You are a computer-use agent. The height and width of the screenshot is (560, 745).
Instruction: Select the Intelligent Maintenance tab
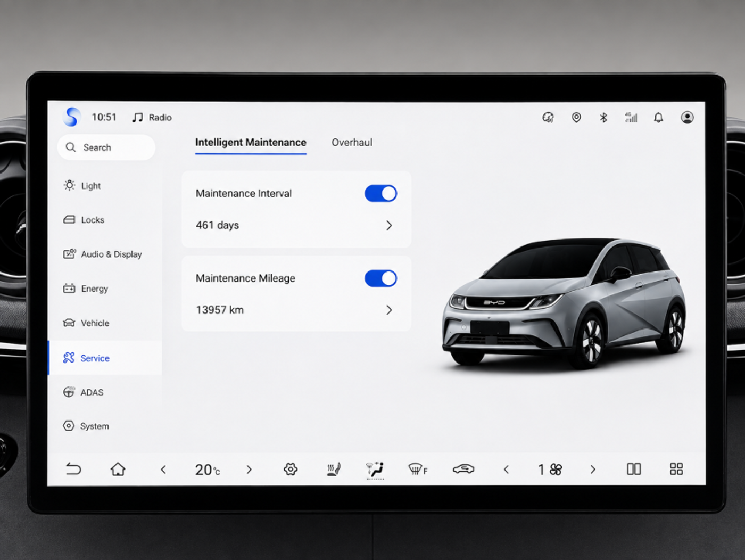[x=251, y=143]
